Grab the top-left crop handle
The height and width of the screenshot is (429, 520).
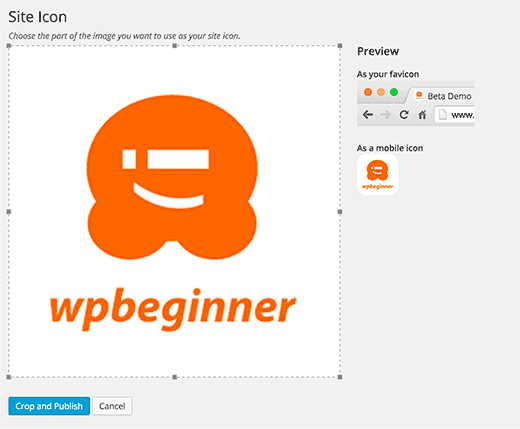(x=9, y=46)
